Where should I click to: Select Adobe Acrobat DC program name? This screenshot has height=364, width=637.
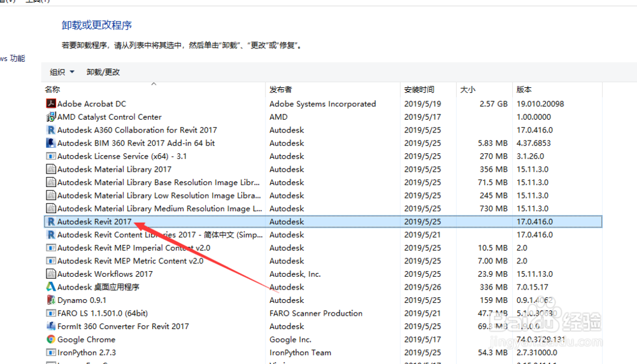point(91,104)
